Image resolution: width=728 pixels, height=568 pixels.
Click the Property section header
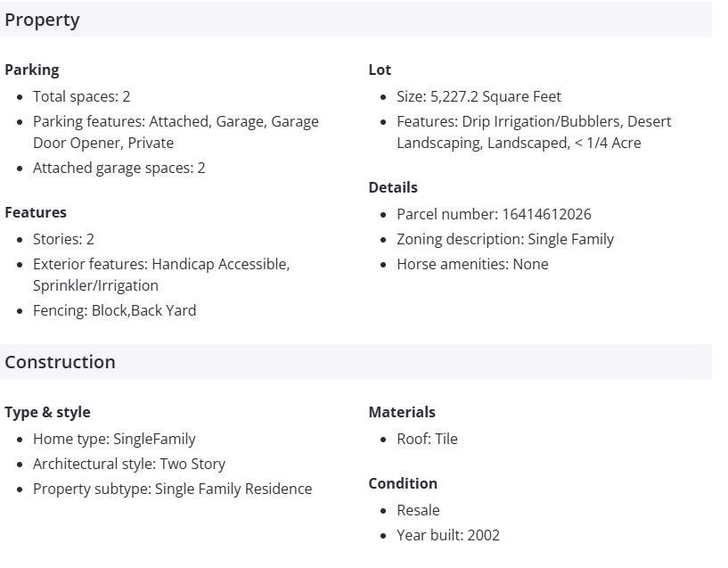(x=42, y=20)
